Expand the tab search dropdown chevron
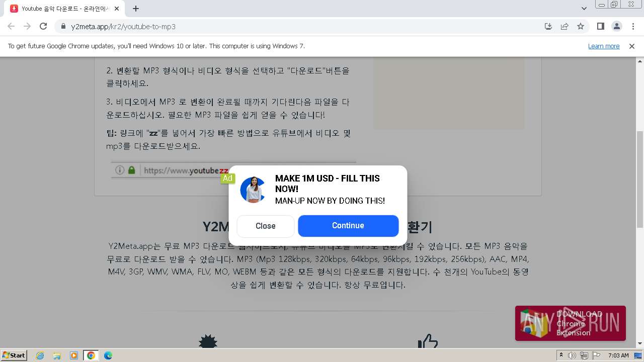 click(584, 9)
